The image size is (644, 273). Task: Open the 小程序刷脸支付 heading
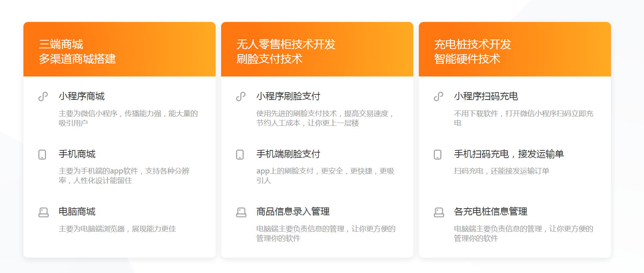pyautogui.click(x=289, y=96)
